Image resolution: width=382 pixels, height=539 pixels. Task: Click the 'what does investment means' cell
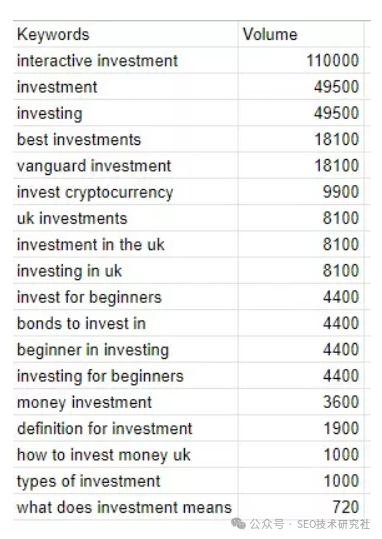click(x=125, y=507)
